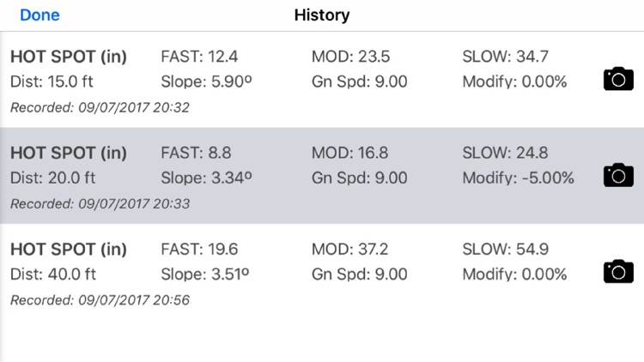Select the Slope: 3.51° entry
Screen dimensions: 644x362
coord(205,275)
